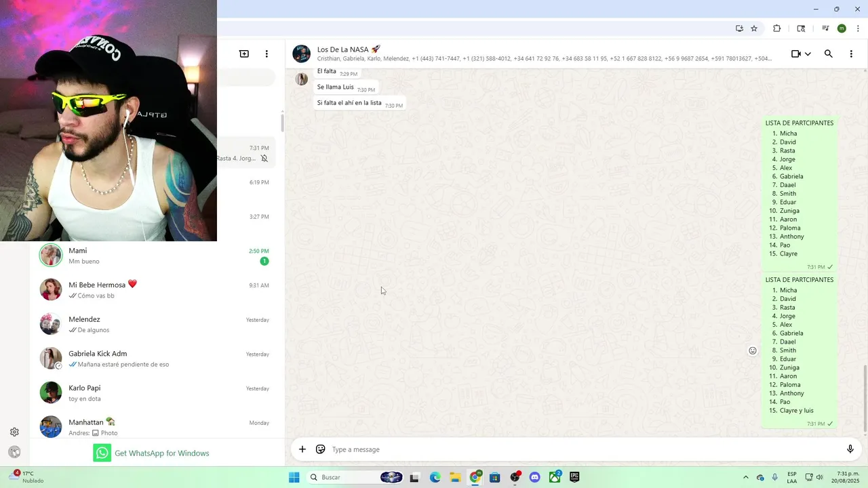Open the attach plus button in message bar

tap(302, 449)
